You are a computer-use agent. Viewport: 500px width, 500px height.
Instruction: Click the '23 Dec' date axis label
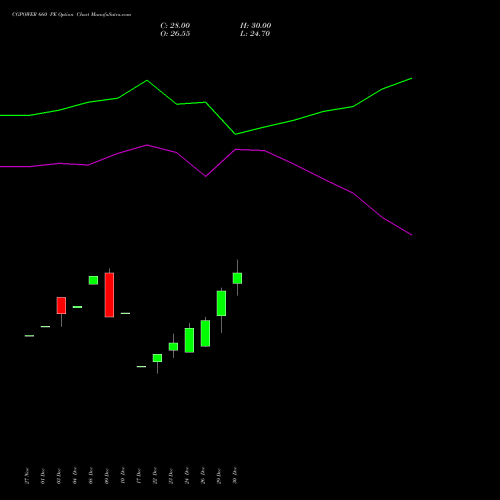pos(171,476)
